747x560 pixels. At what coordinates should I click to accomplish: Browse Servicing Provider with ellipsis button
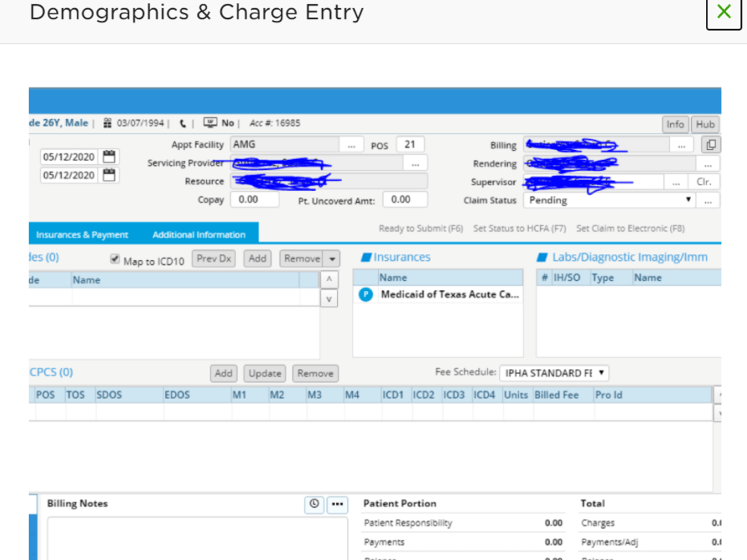[415, 164]
